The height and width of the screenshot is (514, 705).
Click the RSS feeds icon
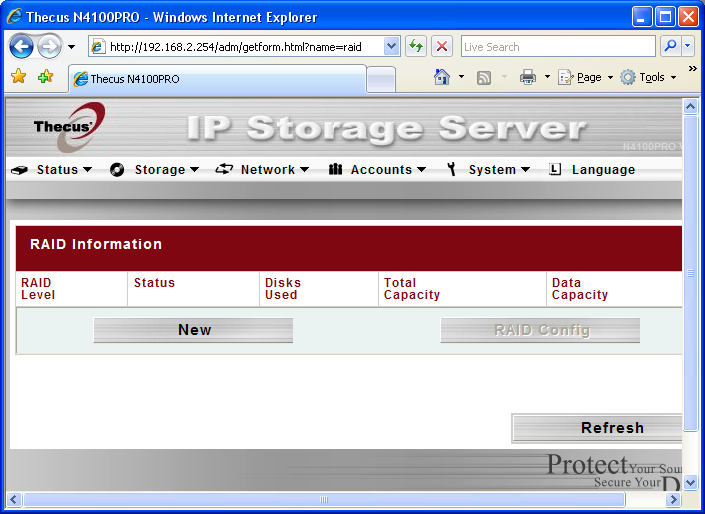[x=484, y=77]
